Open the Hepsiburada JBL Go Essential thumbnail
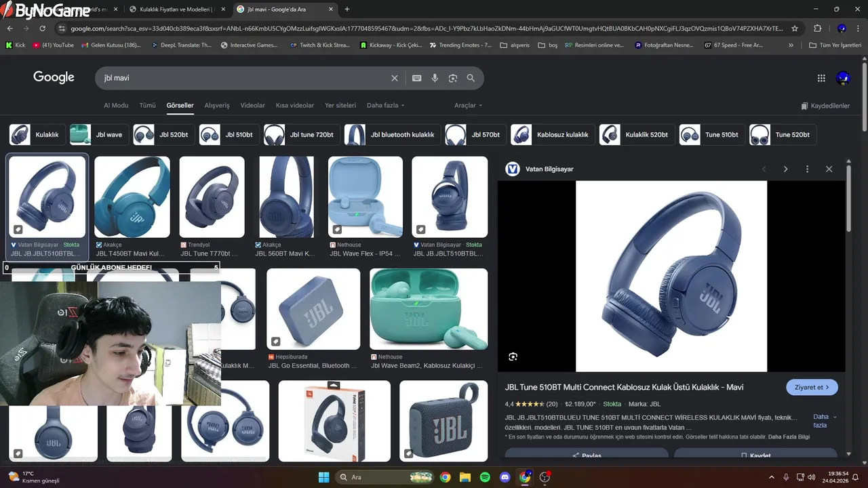The height and width of the screenshot is (488, 868). click(313, 309)
